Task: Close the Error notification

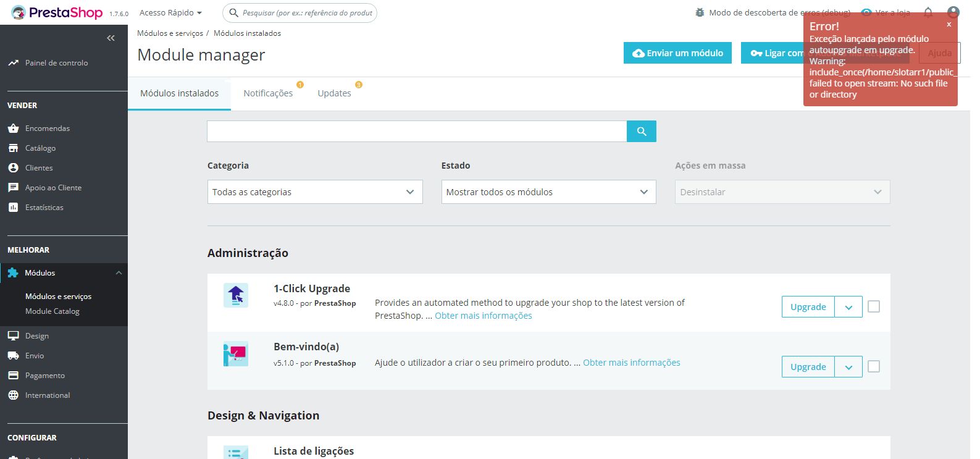Action: (x=949, y=25)
